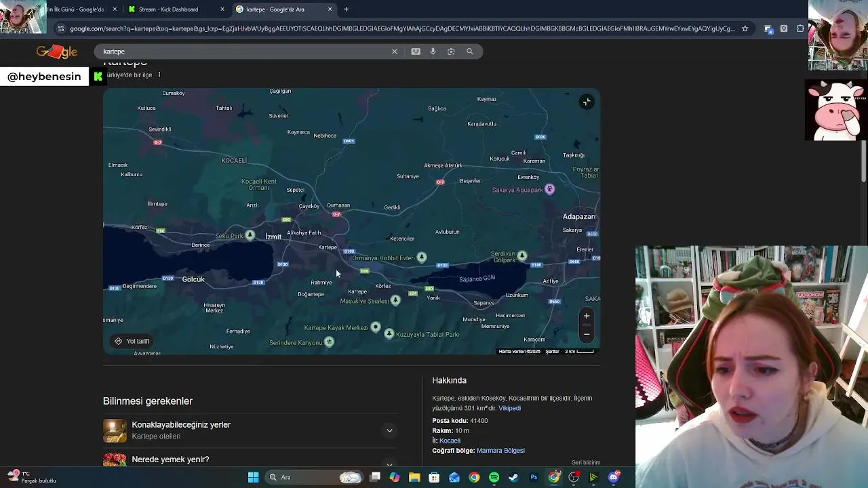Zoom in on the map
Image resolution: width=868 pixels, height=488 pixels.
(587, 316)
